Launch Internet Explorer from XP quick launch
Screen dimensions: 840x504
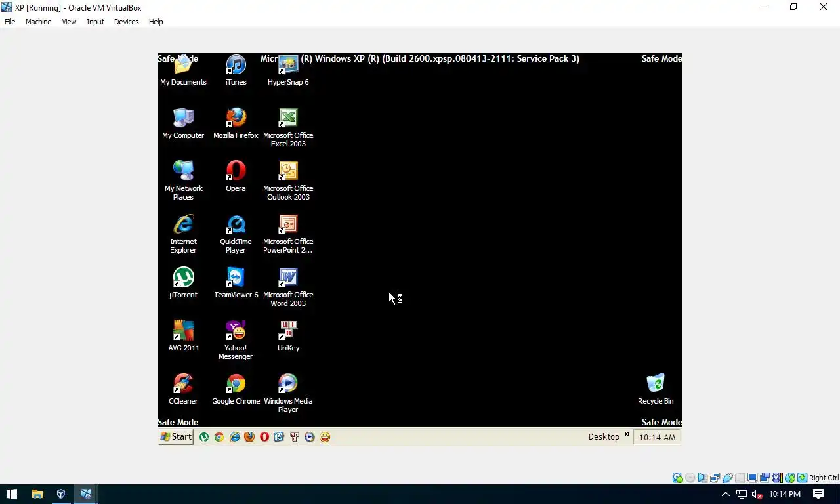[x=234, y=437]
